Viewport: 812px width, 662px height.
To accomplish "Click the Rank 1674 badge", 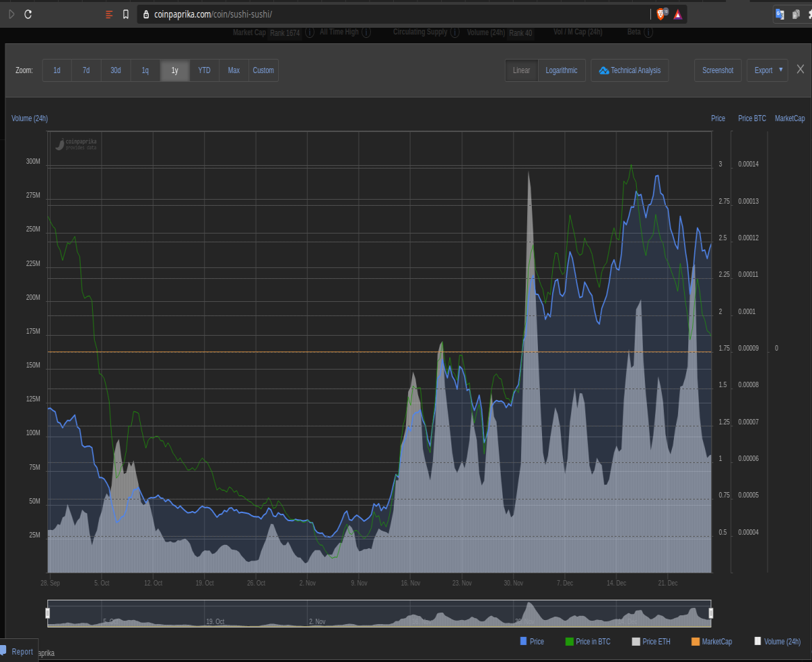I will coord(285,32).
